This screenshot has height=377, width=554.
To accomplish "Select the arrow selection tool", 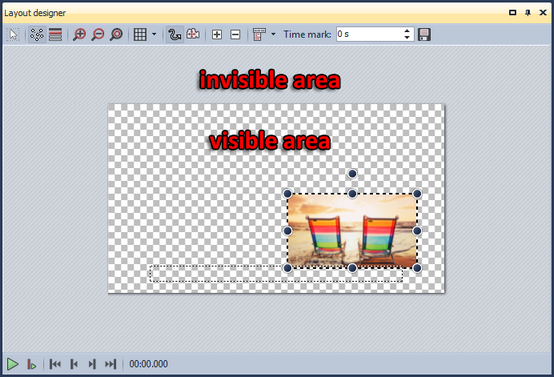I will pos(13,34).
